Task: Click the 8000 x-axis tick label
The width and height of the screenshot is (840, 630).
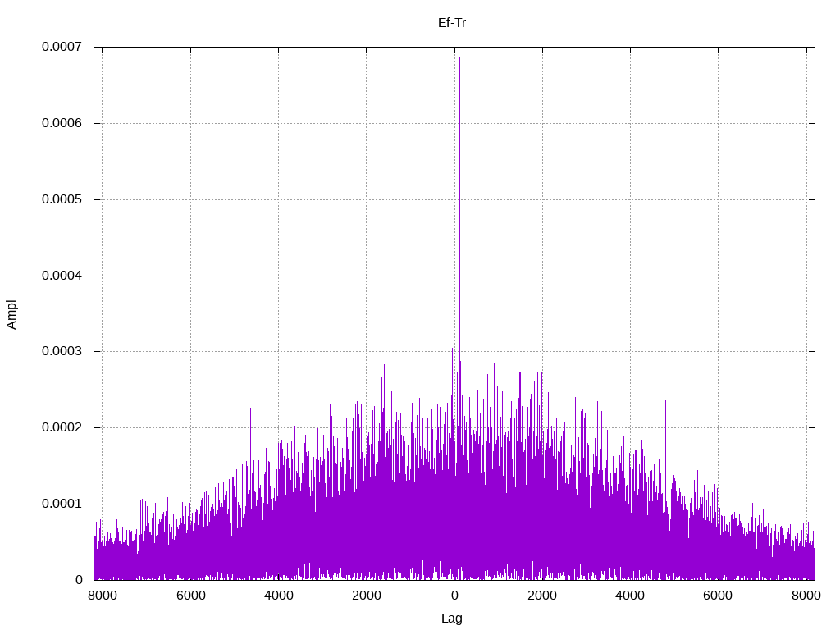Action: (x=806, y=596)
